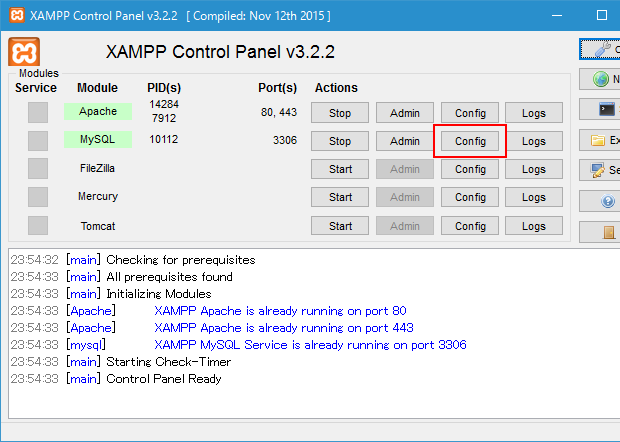Screen dimensions: 620x442
Task: Click the large orange XAMPP logo
Action: click(x=24, y=52)
